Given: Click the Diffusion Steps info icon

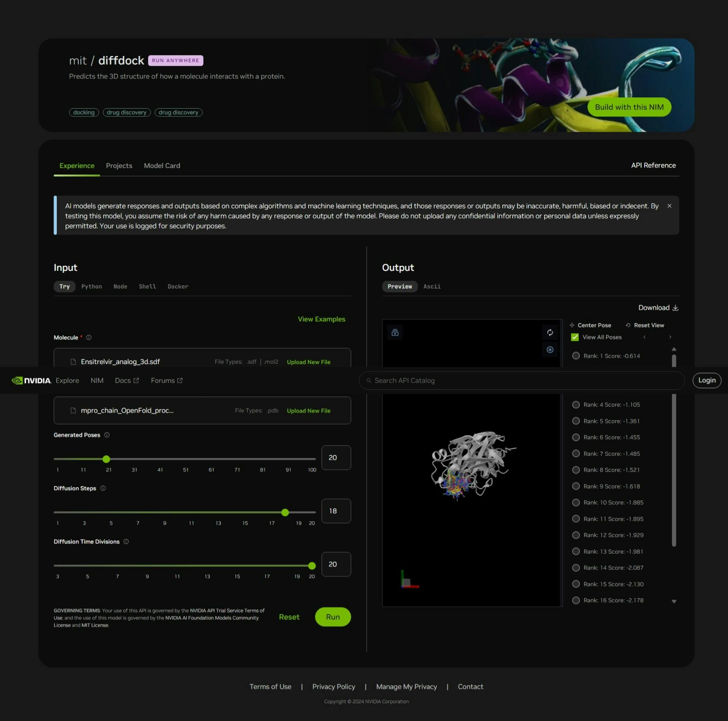Looking at the screenshot, I should (103, 488).
